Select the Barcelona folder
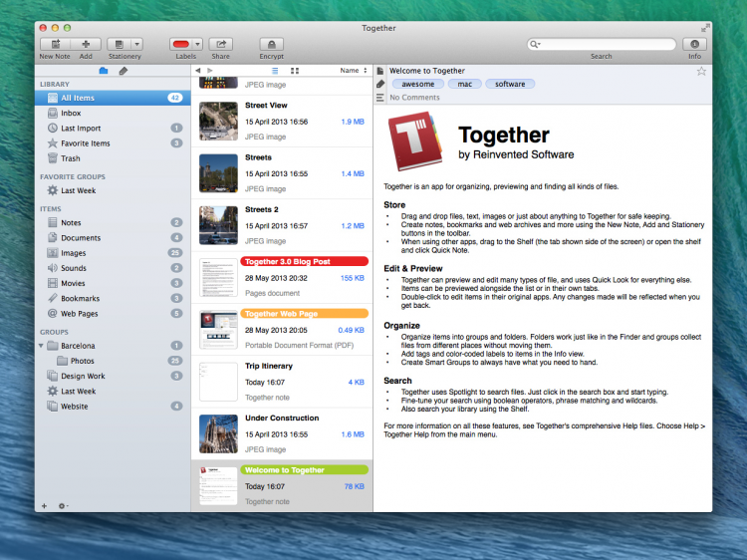This screenshot has width=747, height=560. (113, 346)
